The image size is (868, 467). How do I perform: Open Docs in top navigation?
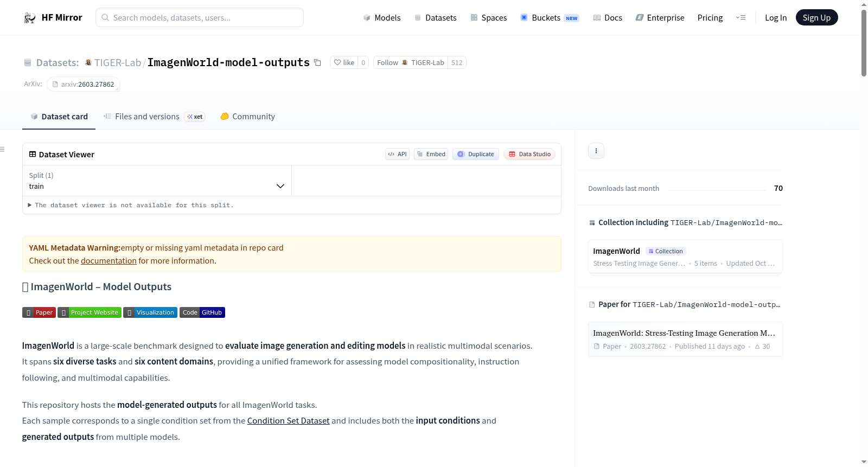pyautogui.click(x=607, y=18)
